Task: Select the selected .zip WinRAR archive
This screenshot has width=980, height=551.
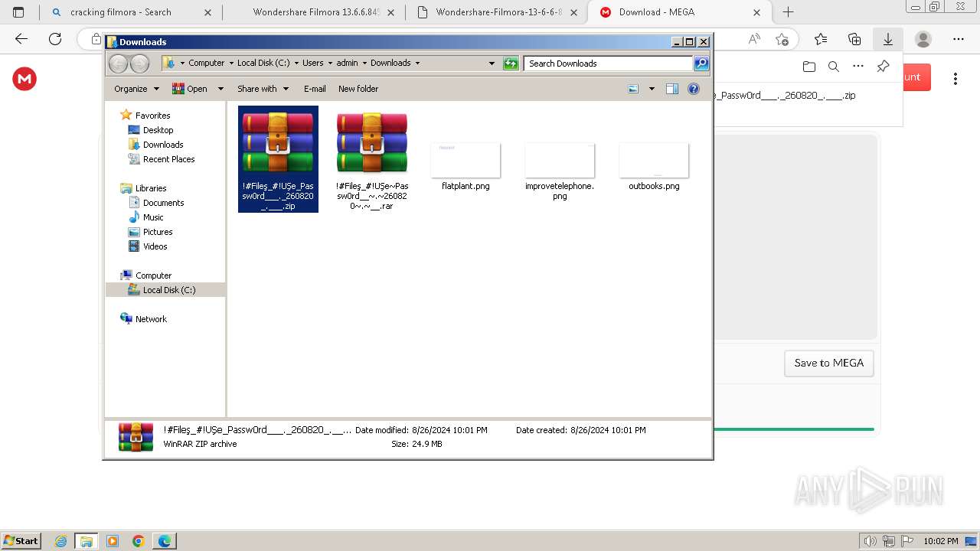Action: click(x=278, y=159)
